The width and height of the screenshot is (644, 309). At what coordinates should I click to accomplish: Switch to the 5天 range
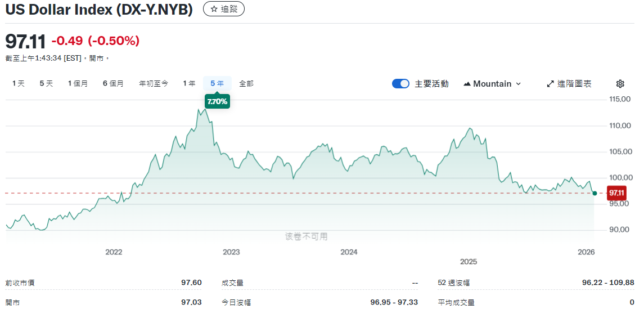point(46,83)
